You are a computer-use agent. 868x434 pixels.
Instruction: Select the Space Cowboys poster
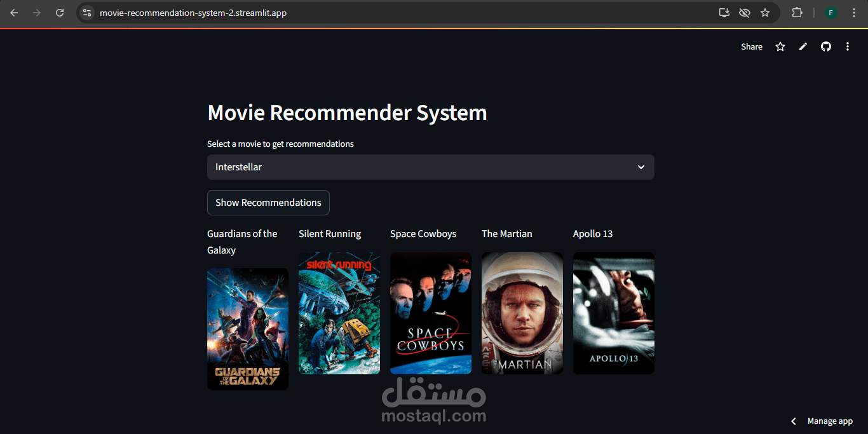pyautogui.click(x=431, y=313)
